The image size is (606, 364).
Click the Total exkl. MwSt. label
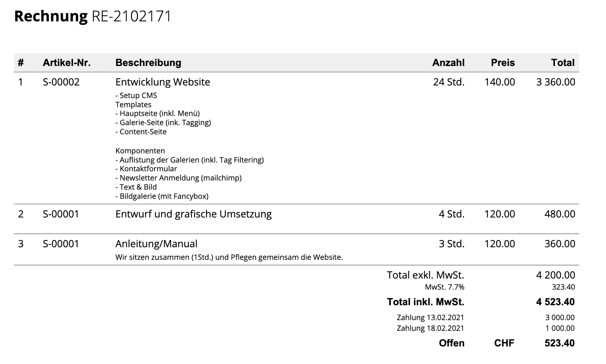click(x=425, y=275)
